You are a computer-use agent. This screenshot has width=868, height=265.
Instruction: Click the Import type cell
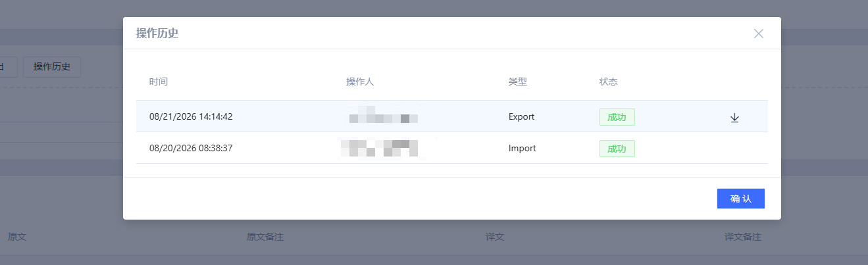tap(523, 149)
